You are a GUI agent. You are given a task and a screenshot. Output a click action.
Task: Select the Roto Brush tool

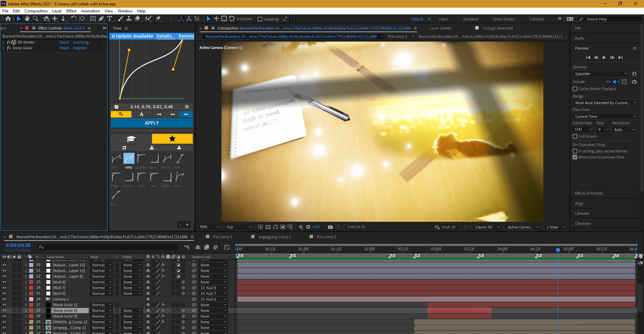(x=148, y=19)
